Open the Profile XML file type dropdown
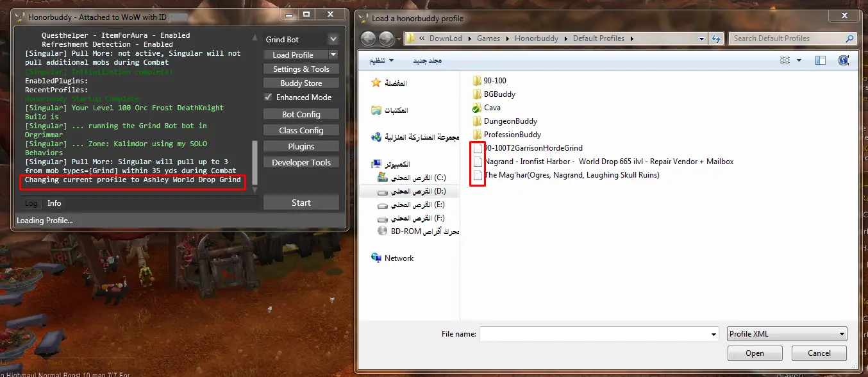 [787, 334]
